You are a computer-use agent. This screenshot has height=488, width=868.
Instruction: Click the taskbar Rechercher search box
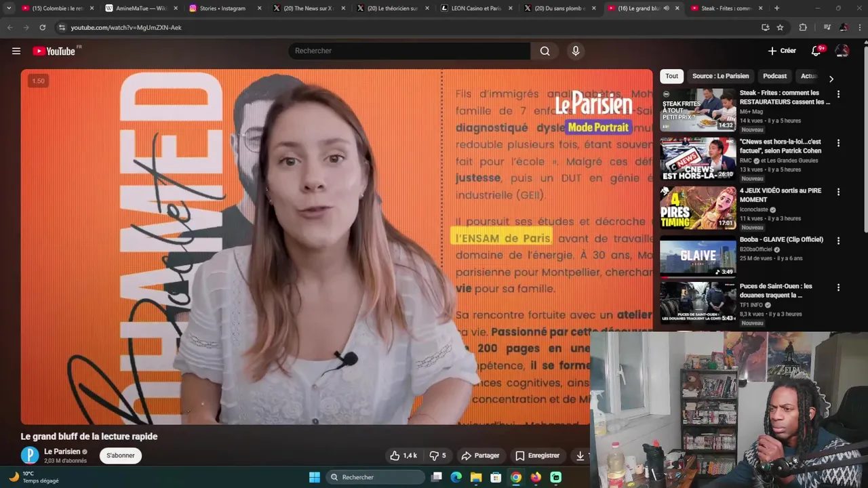[376, 477]
